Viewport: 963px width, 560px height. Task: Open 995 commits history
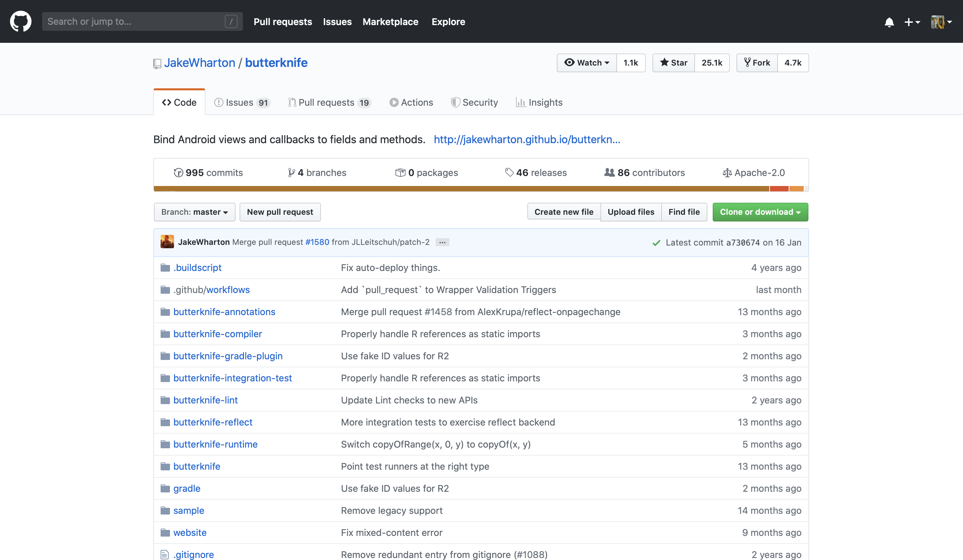[208, 173]
